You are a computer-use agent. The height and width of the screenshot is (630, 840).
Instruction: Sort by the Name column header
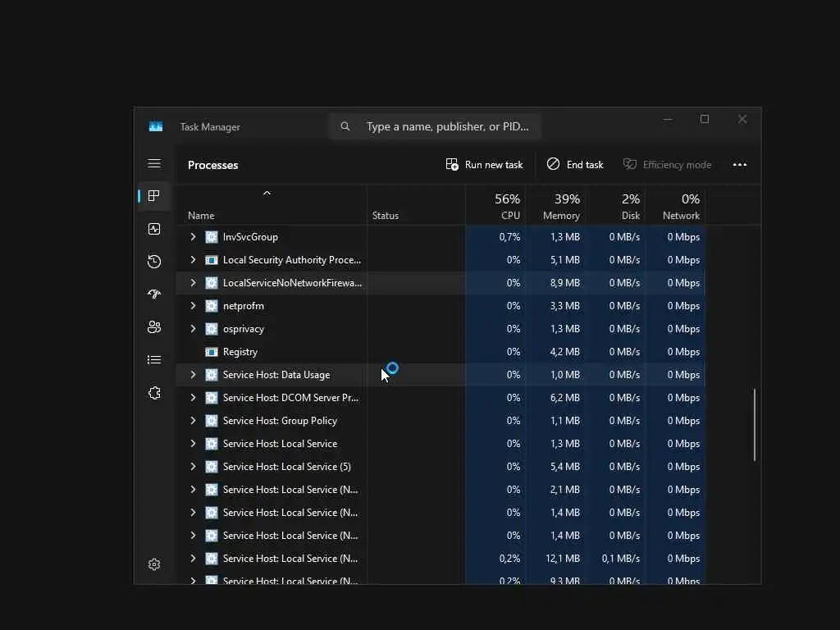272,204
